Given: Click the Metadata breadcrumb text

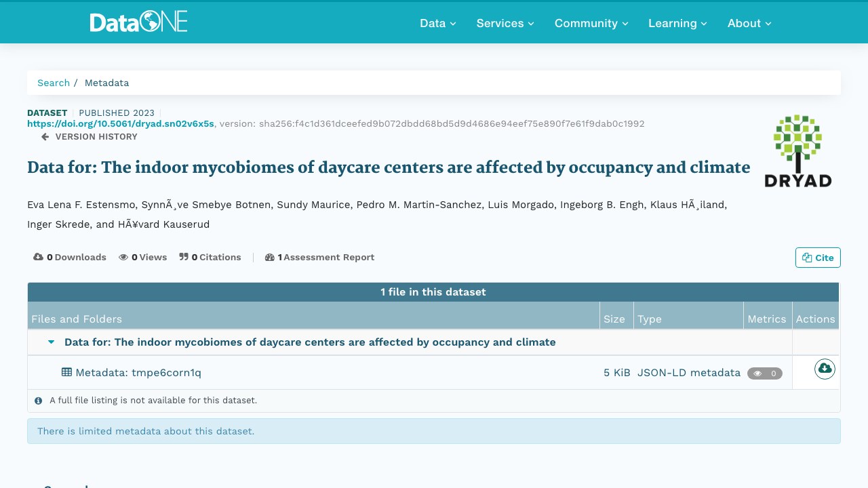Looking at the screenshot, I should [106, 83].
